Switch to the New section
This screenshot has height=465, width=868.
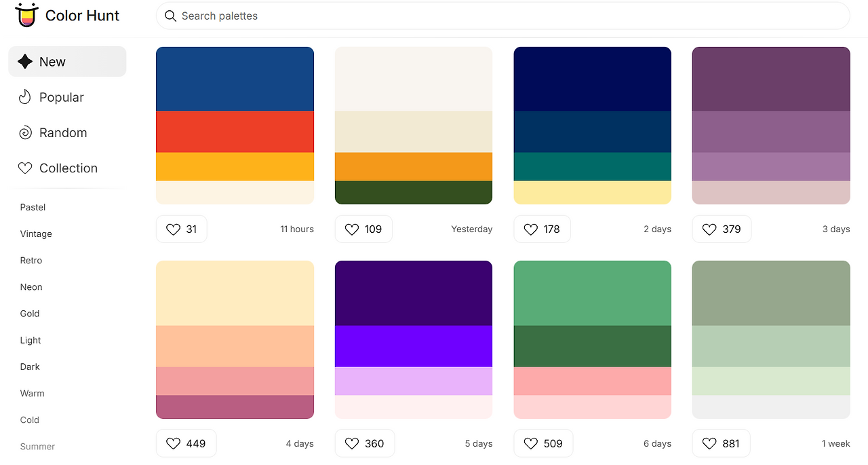51,61
